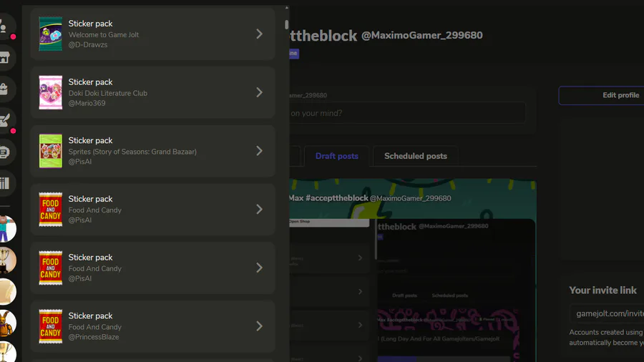Open the pinned post screenshot image
The image size is (644, 362).
[x=412, y=290]
